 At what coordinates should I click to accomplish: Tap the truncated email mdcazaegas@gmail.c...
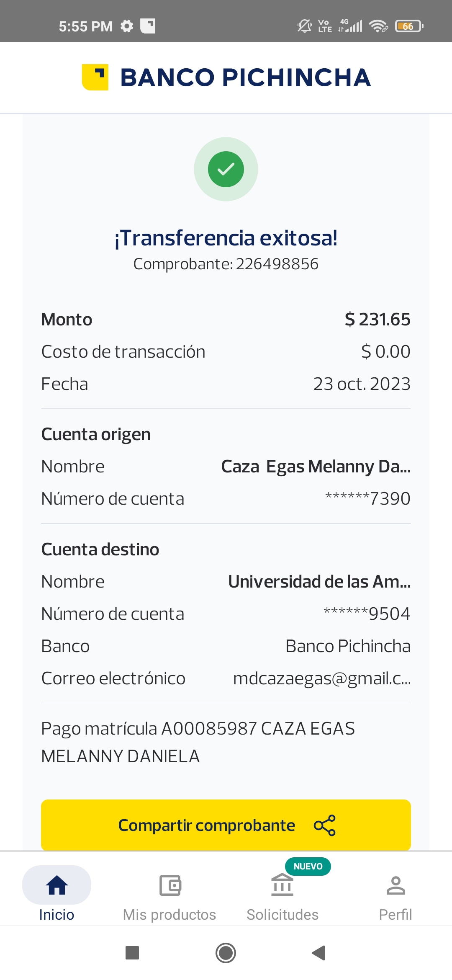[322, 678]
